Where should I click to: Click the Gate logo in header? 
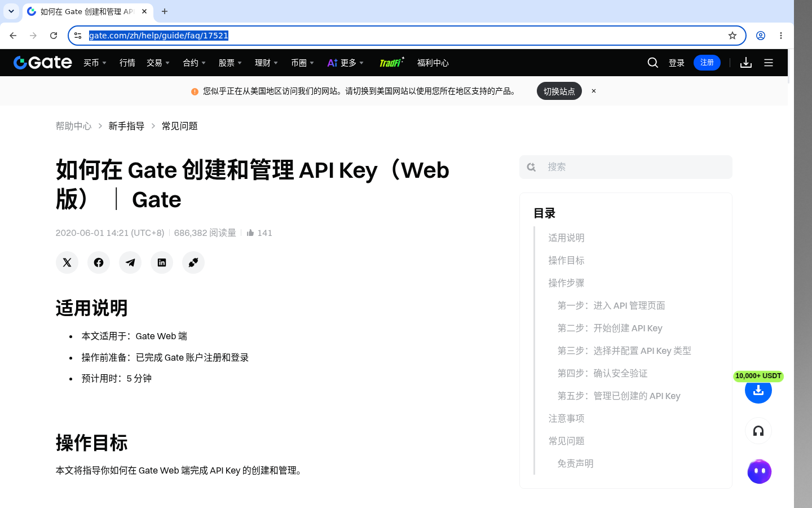43,63
